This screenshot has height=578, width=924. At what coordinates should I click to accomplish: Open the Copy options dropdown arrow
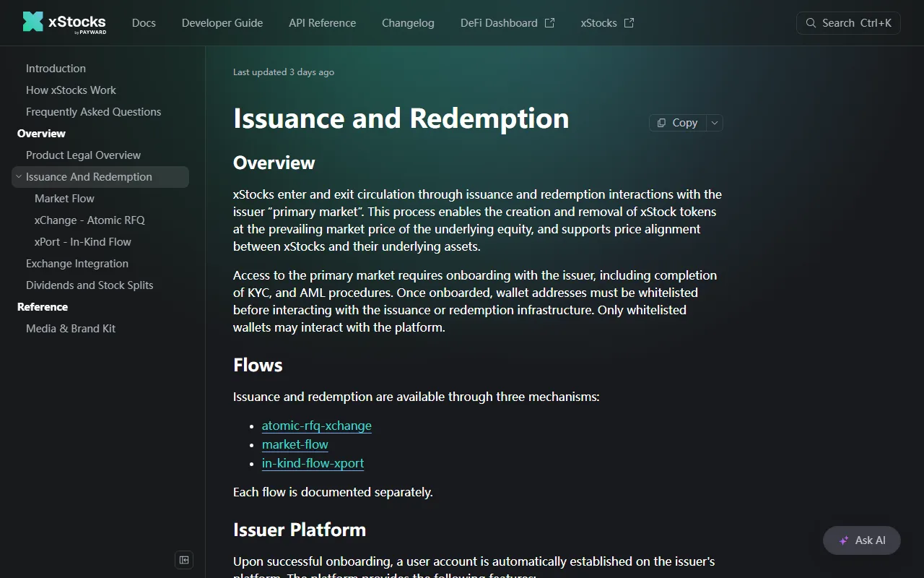tap(715, 123)
